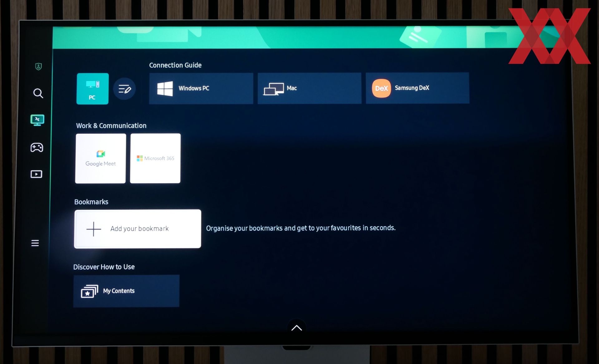Select the Connection Guide tab
Image resolution: width=599 pixels, height=364 pixels.
pos(175,65)
